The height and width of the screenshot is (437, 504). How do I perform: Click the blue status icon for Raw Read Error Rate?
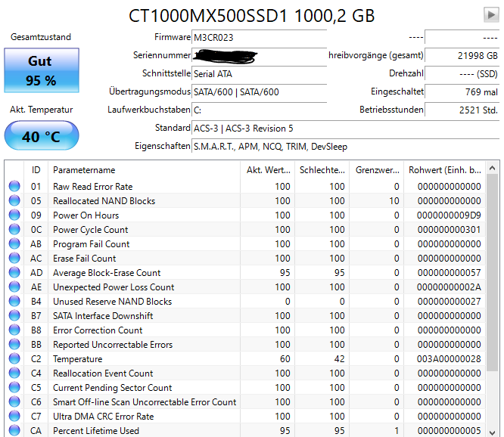tap(14, 186)
